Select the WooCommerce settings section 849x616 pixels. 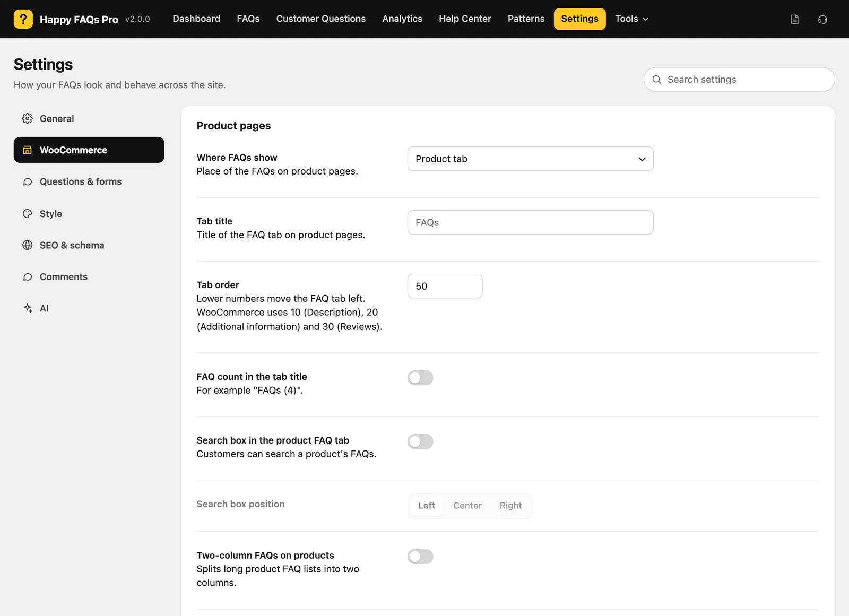click(89, 150)
